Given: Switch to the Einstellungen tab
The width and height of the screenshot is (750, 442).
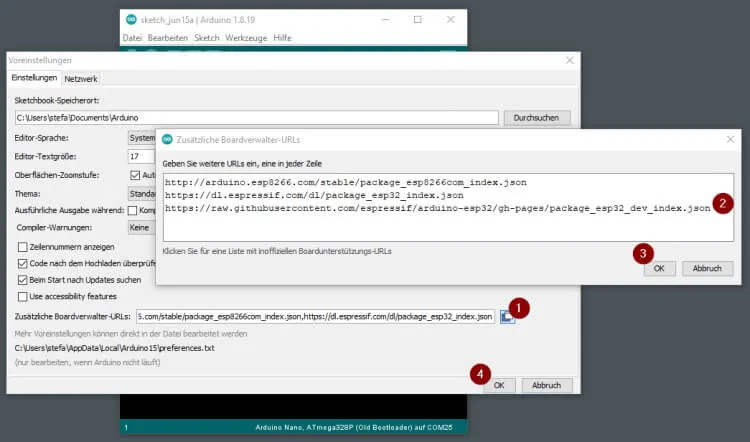Looking at the screenshot, I should click(34, 77).
